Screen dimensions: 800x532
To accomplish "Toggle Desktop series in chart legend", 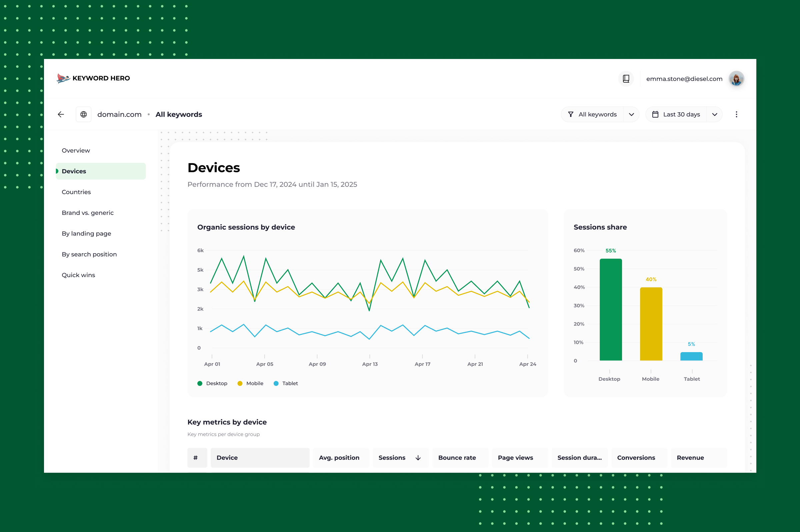I will tap(212, 383).
